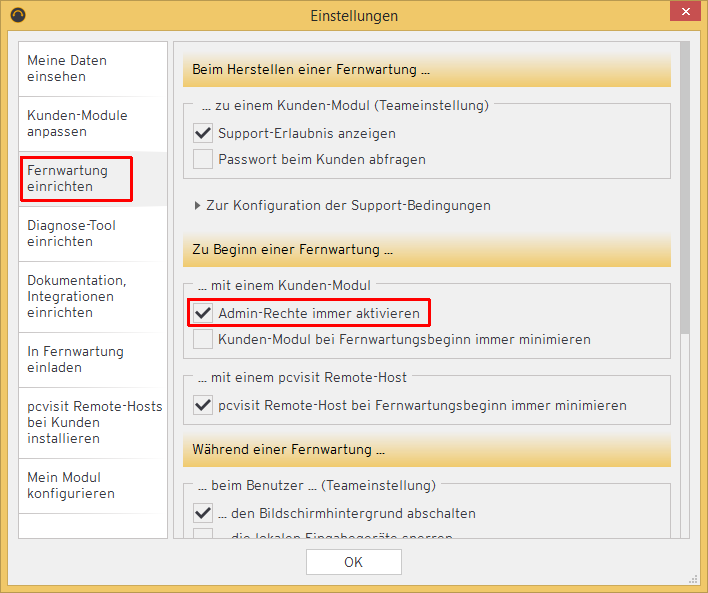The image size is (708, 593).
Task: Toggle Admin-Rechte immer aktivieren checkbox
Action: [x=203, y=313]
